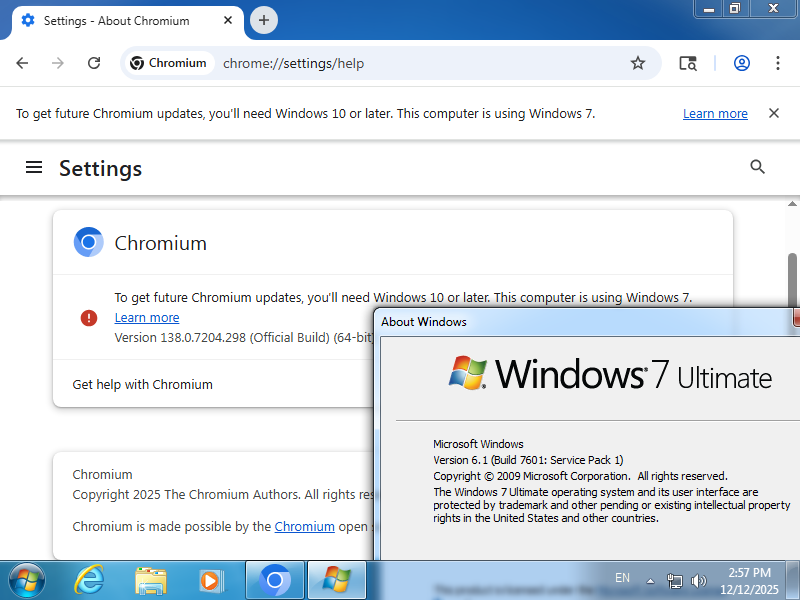This screenshot has width=800, height=600.
Task: Click the red error warning icon
Action: point(89,318)
